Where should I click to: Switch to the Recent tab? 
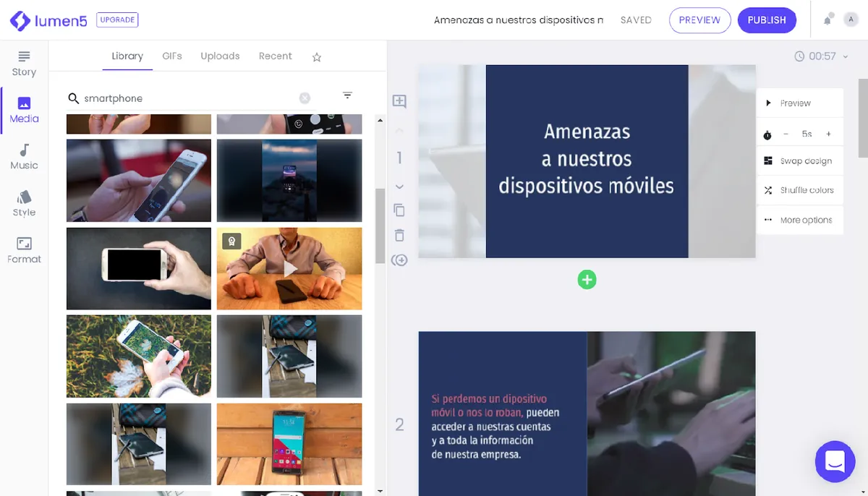click(x=276, y=56)
